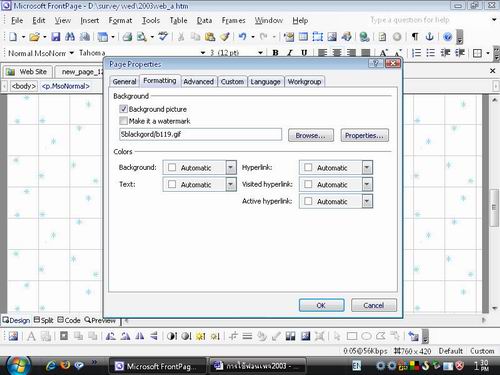This screenshot has height=375, width=500.
Task: Click the Text color swatch box
Action: tap(172, 184)
